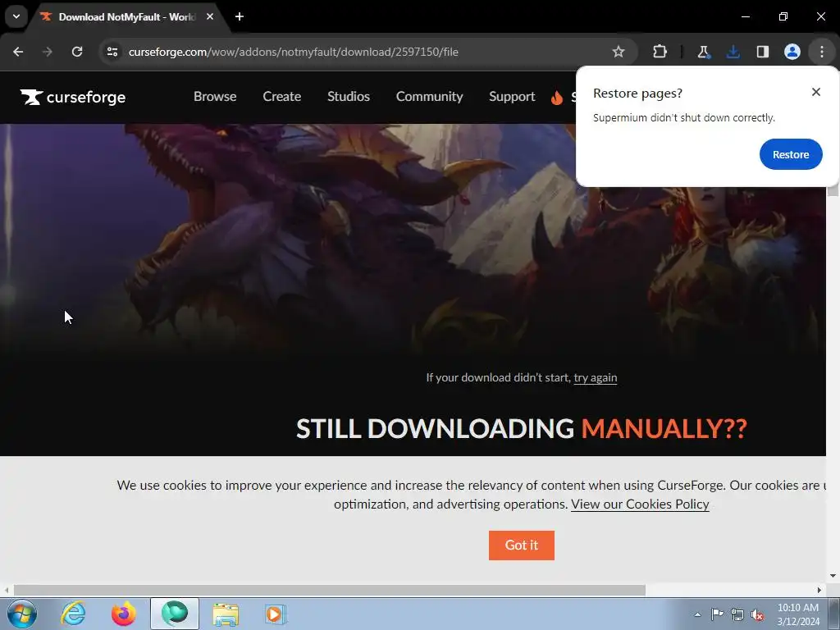Screen dimensions: 840x630
Task: Click the browser back arrow
Action: (x=18, y=52)
